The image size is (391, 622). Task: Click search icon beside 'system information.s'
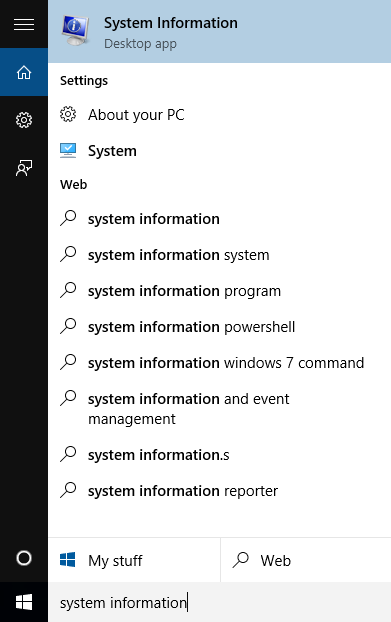click(68, 454)
